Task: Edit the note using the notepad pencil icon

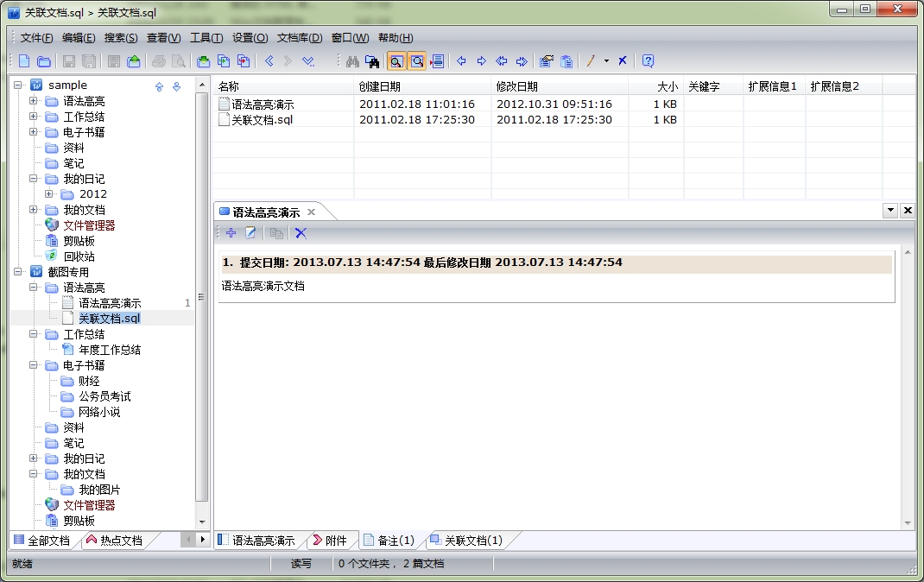Action: 250,233
